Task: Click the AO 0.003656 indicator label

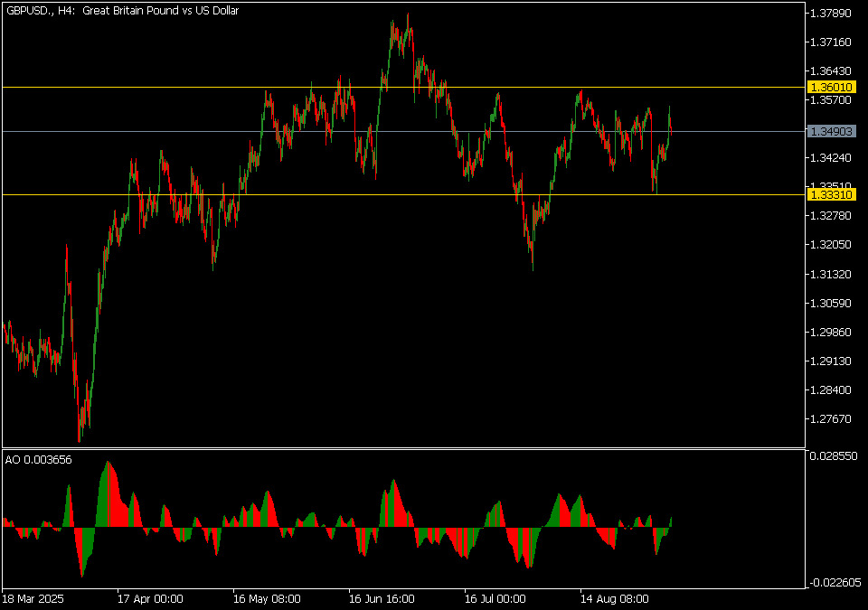Action: 39,460
